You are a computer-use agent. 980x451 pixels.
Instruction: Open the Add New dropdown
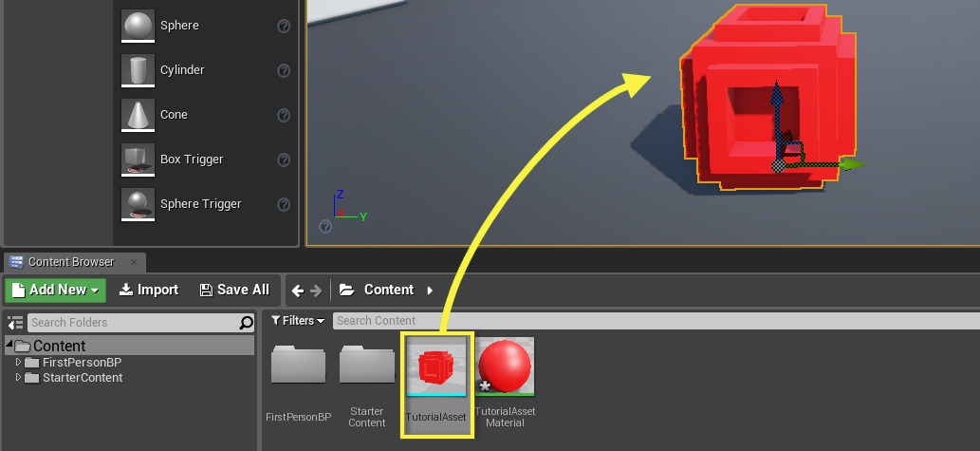coord(56,291)
